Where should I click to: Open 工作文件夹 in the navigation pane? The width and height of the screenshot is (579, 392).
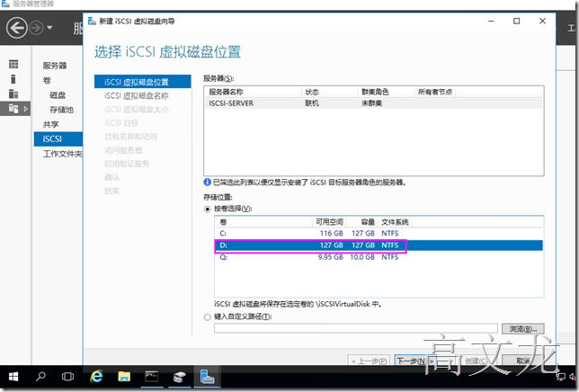coord(62,154)
